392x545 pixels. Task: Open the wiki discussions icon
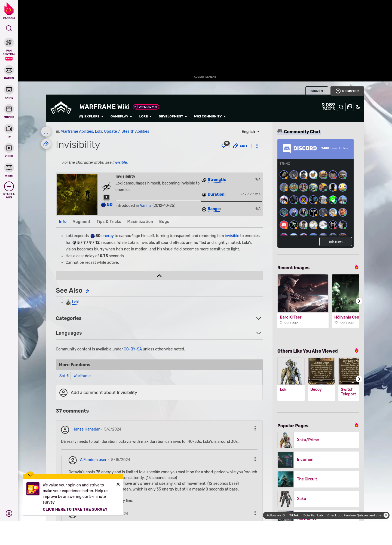pos(350,107)
